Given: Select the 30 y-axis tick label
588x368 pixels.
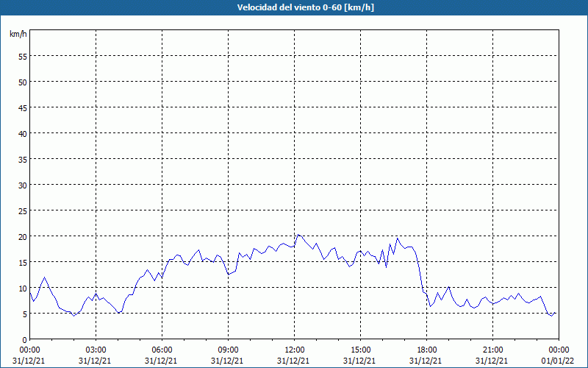Looking at the screenshot, I should click(23, 185).
